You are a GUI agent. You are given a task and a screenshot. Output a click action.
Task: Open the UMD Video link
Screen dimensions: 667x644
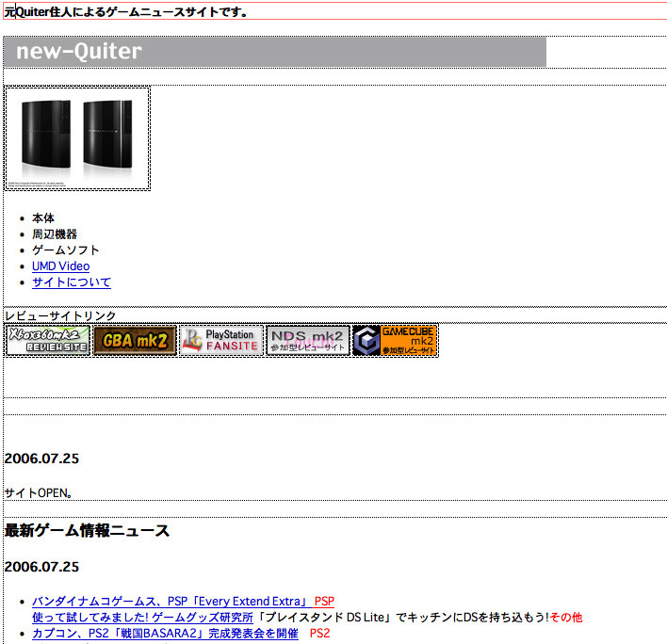coord(61,266)
